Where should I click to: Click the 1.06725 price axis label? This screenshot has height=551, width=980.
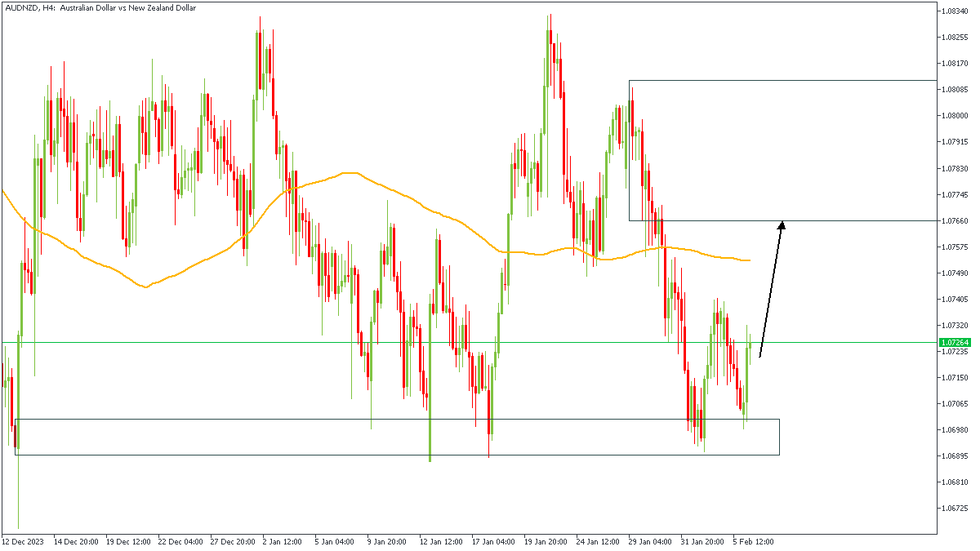pos(954,508)
